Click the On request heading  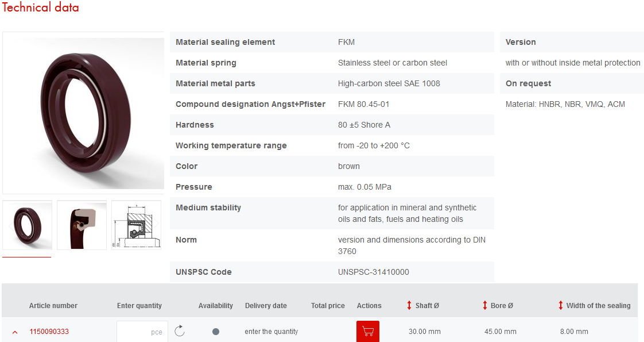528,83
